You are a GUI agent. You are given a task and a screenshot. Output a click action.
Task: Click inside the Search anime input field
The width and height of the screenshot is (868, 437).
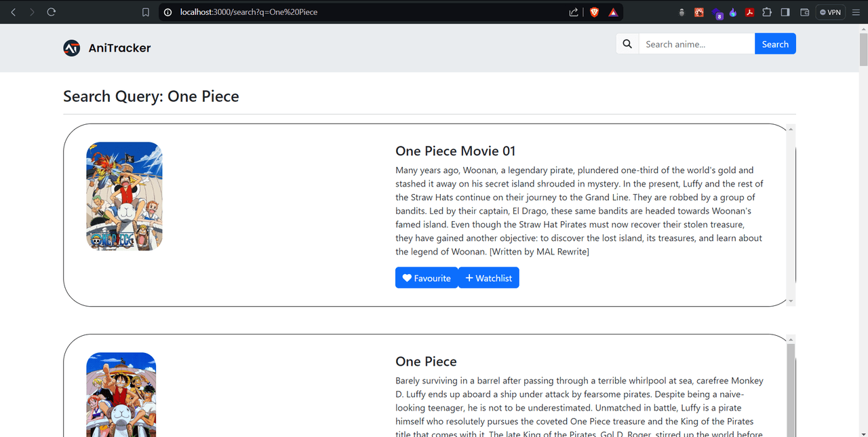click(x=696, y=44)
